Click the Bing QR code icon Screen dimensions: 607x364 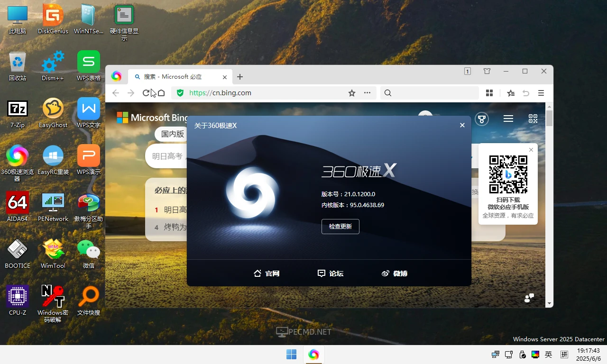pyautogui.click(x=533, y=118)
